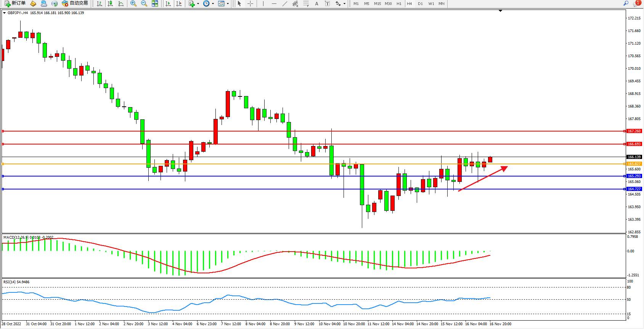Tile chart windows icon

click(155, 3)
